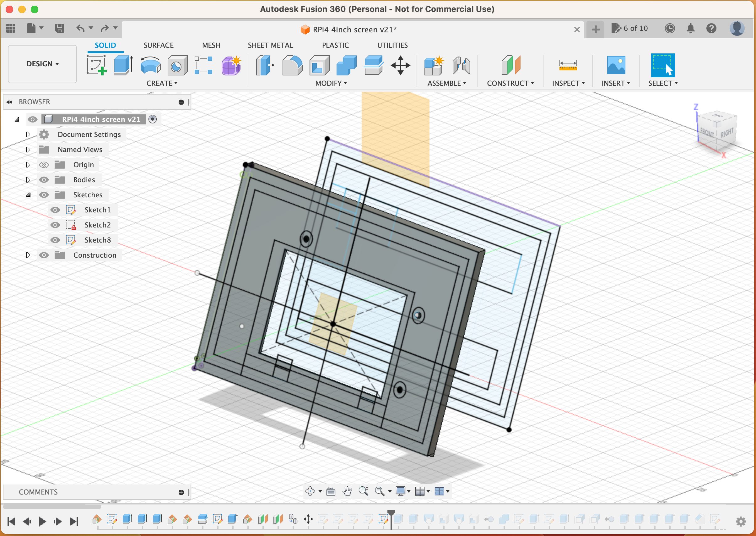Image resolution: width=756 pixels, height=536 pixels.
Task: Open the notifications bell
Action: pos(690,28)
